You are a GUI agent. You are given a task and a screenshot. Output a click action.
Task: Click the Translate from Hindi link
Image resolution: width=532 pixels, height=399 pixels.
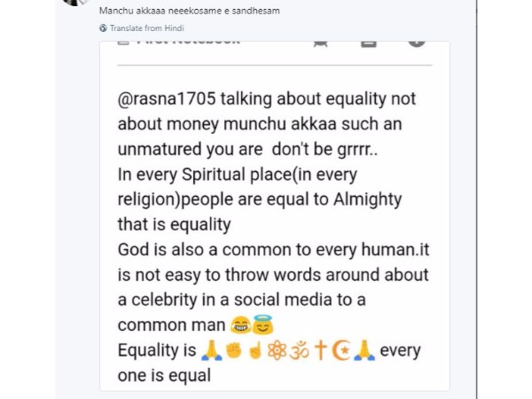tap(138, 29)
